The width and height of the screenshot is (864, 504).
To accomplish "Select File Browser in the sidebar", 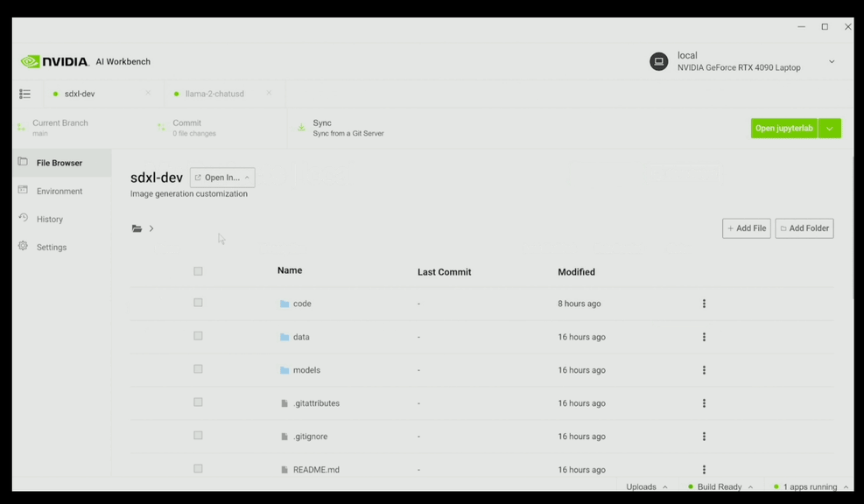I will (61, 163).
